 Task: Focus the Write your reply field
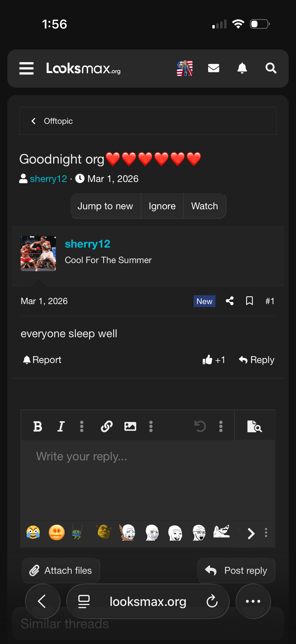click(148, 480)
